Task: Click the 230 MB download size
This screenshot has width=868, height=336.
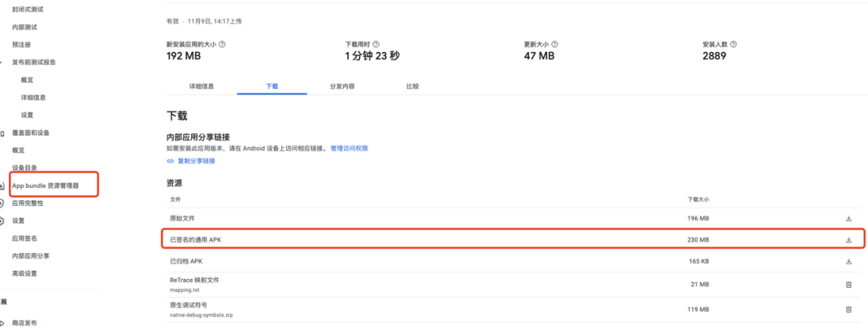Action: tap(698, 240)
